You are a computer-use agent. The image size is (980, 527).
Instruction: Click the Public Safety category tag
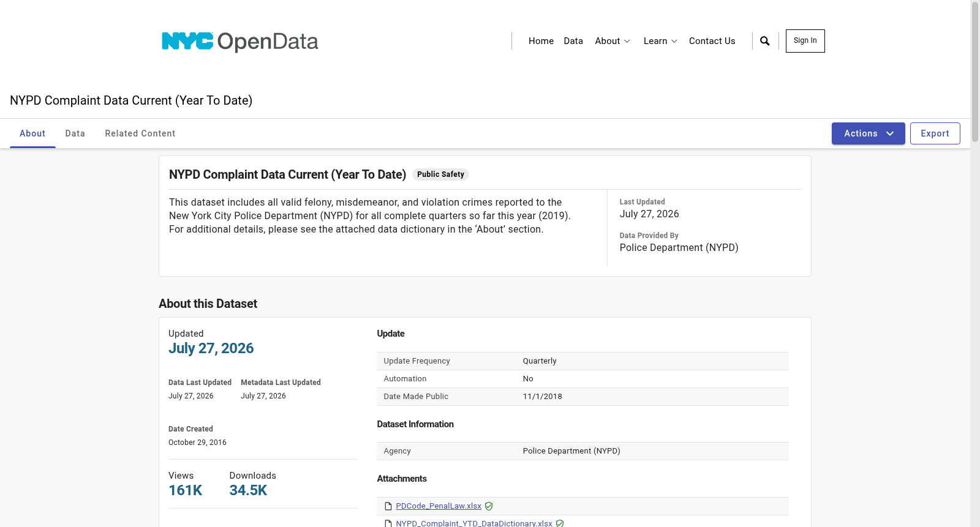(x=440, y=174)
